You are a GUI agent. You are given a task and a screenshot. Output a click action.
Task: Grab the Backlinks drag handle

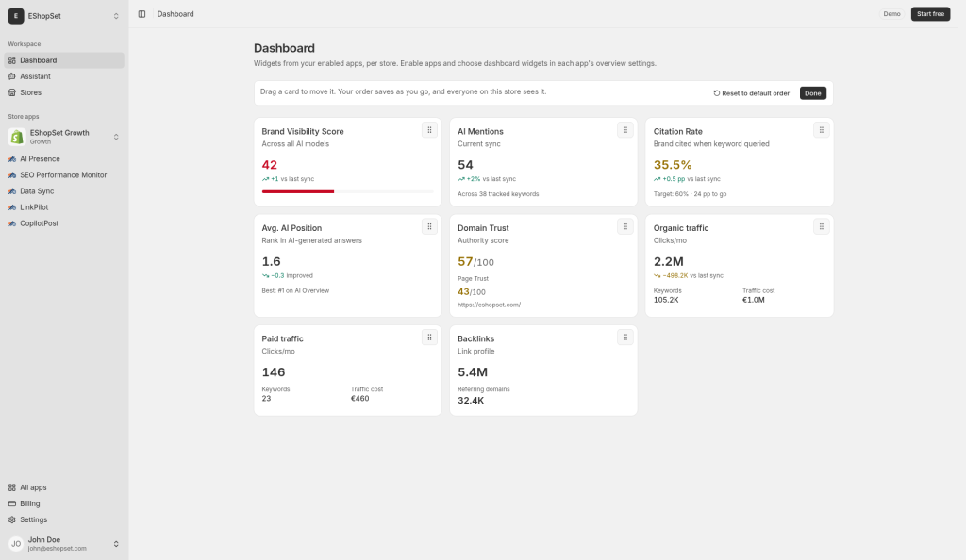point(625,338)
